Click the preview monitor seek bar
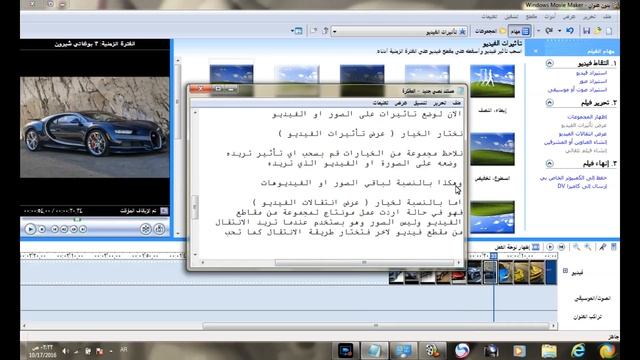 95,220
